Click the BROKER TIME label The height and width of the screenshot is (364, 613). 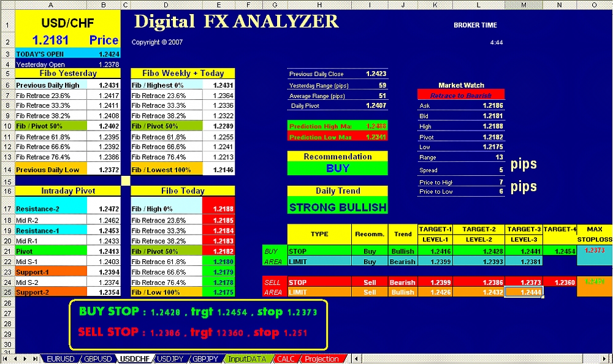click(475, 25)
